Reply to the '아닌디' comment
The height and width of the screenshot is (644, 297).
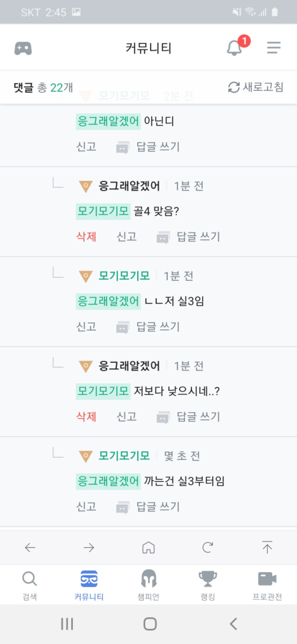[x=148, y=147]
